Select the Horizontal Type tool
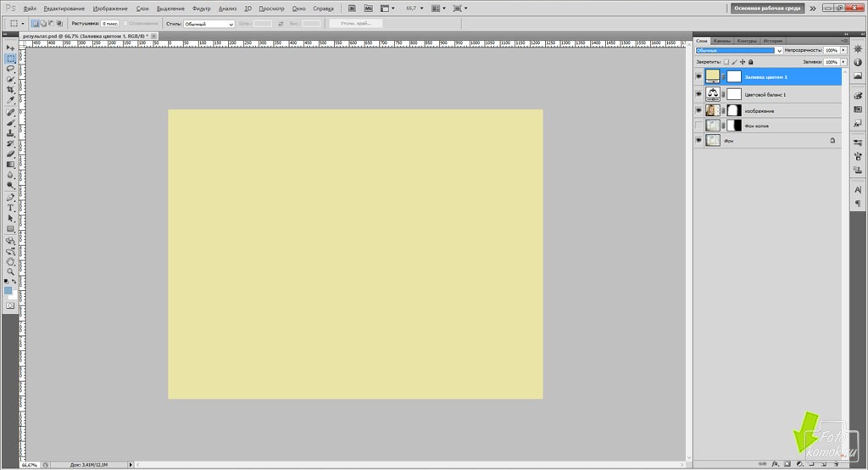868x470 pixels. click(x=10, y=208)
